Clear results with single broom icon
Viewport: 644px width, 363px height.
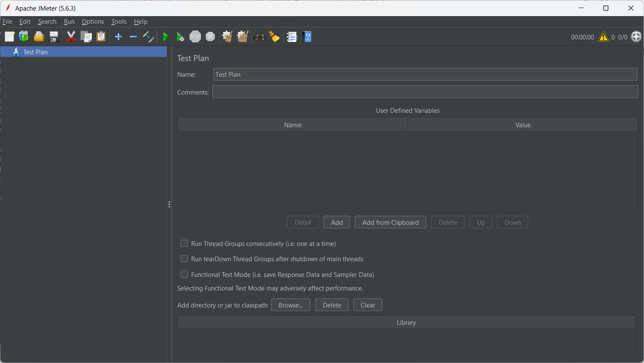[x=227, y=37]
